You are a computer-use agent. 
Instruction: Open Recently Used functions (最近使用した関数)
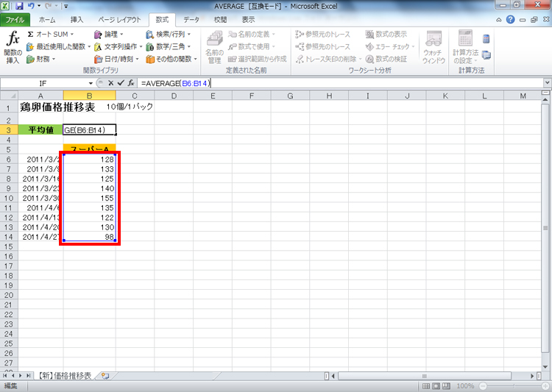[x=58, y=46]
